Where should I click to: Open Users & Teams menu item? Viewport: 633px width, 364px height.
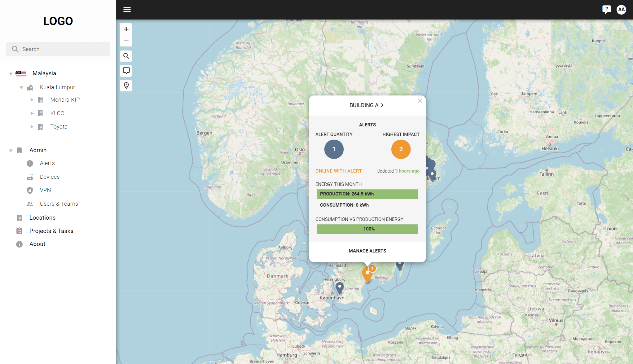[x=59, y=204]
